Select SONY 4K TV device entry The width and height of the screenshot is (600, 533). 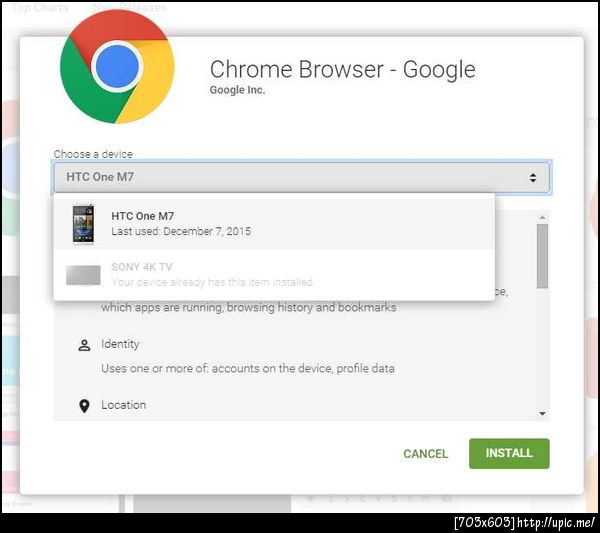point(274,275)
